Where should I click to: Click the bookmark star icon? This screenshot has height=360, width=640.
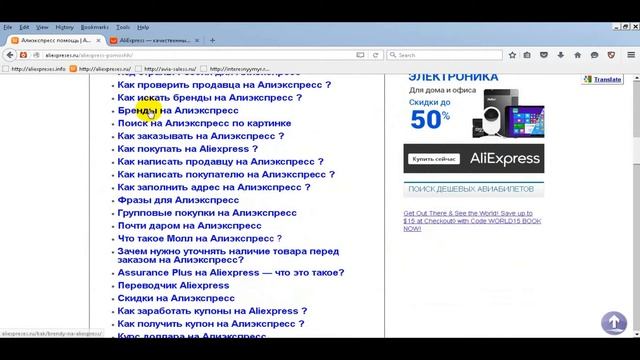pyautogui.click(x=512, y=55)
